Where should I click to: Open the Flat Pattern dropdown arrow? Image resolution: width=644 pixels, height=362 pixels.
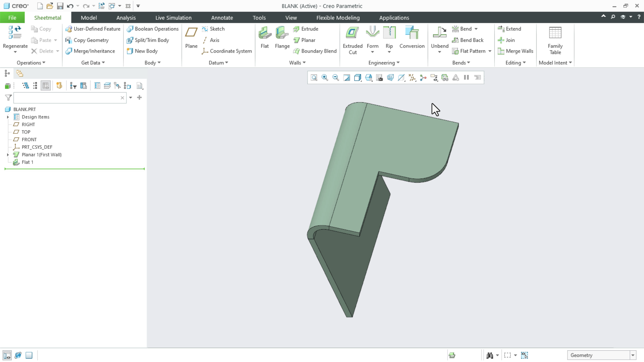click(490, 51)
